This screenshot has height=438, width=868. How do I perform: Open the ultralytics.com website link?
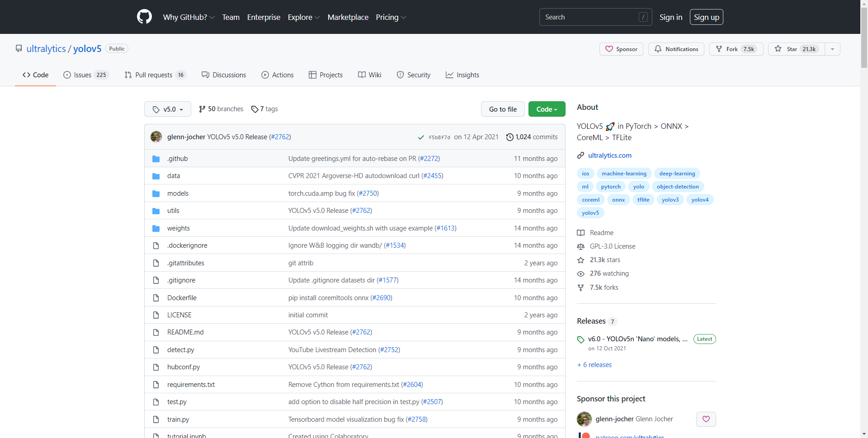(x=609, y=155)
